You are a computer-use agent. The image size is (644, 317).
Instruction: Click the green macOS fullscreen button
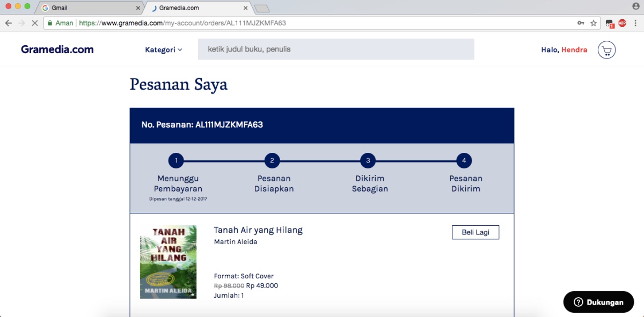click(x=27, y=6)
